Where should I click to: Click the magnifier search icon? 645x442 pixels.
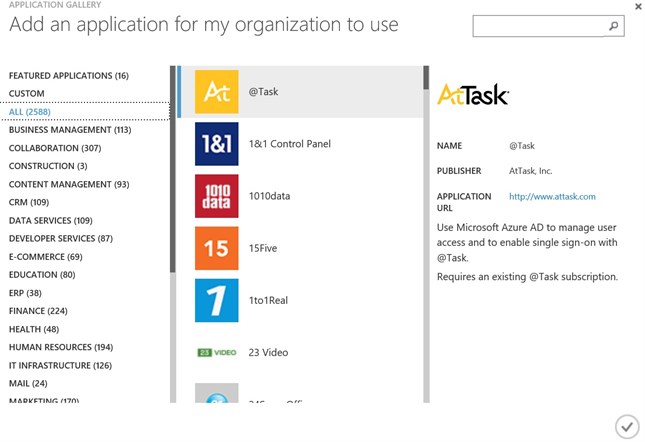[614, 27]
